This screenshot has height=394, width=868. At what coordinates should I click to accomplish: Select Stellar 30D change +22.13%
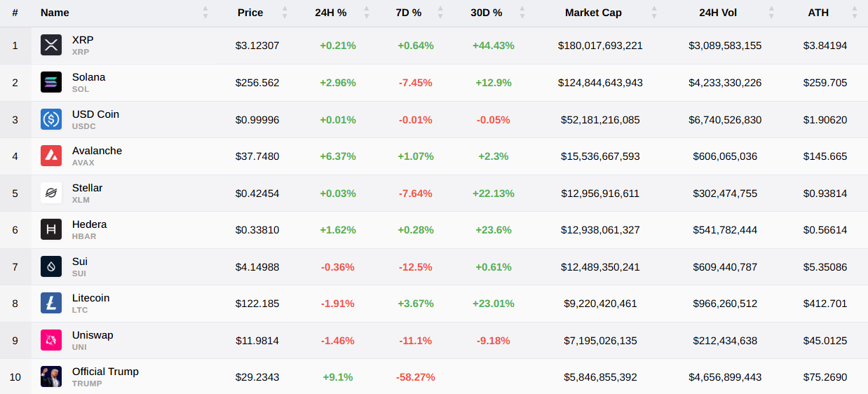coord(494,193)
